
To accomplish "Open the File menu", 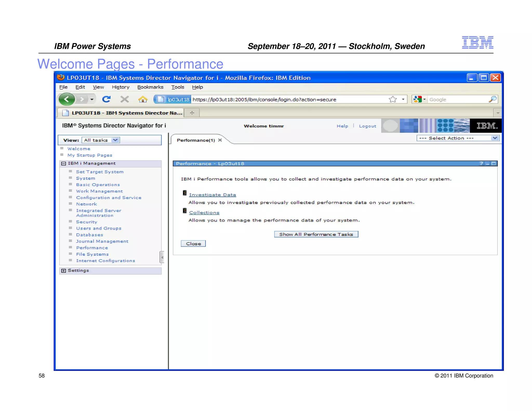I will pyautogui.click(x=63, y=87).
